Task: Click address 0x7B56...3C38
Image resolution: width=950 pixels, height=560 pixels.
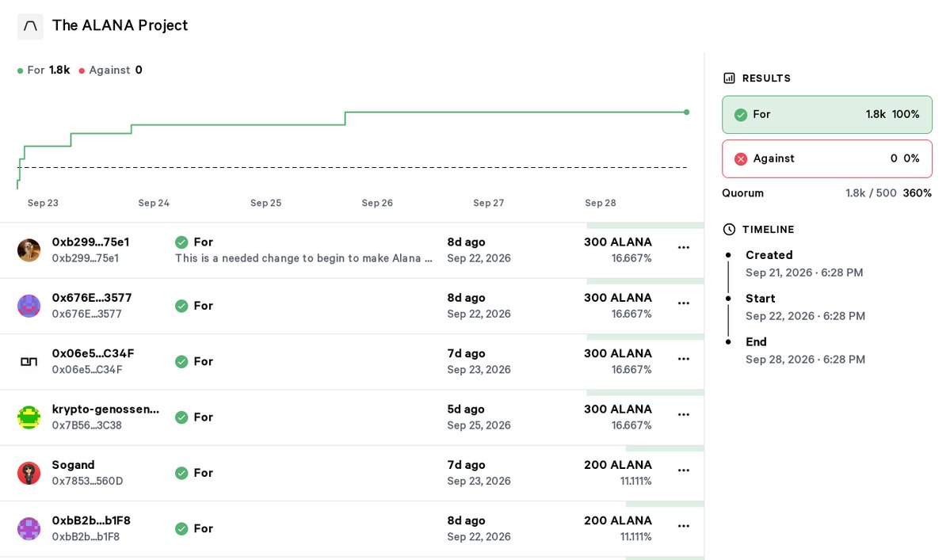Action: coord(86,425)
